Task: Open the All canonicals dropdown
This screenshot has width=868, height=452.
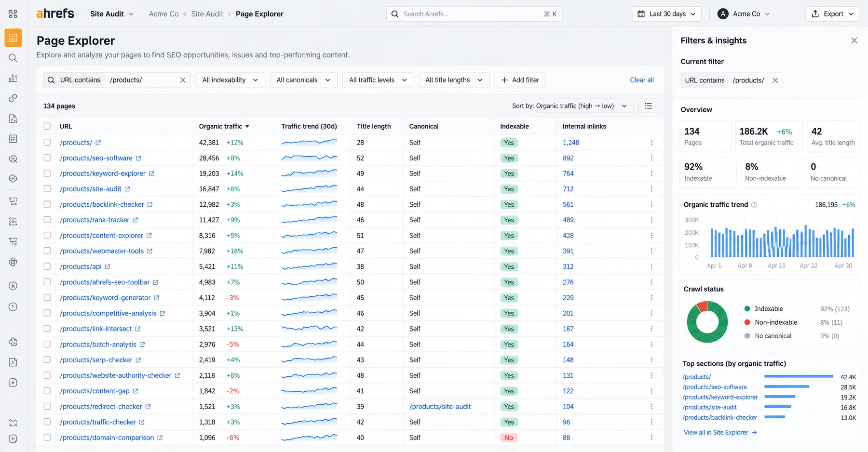Action: point(303,80)
